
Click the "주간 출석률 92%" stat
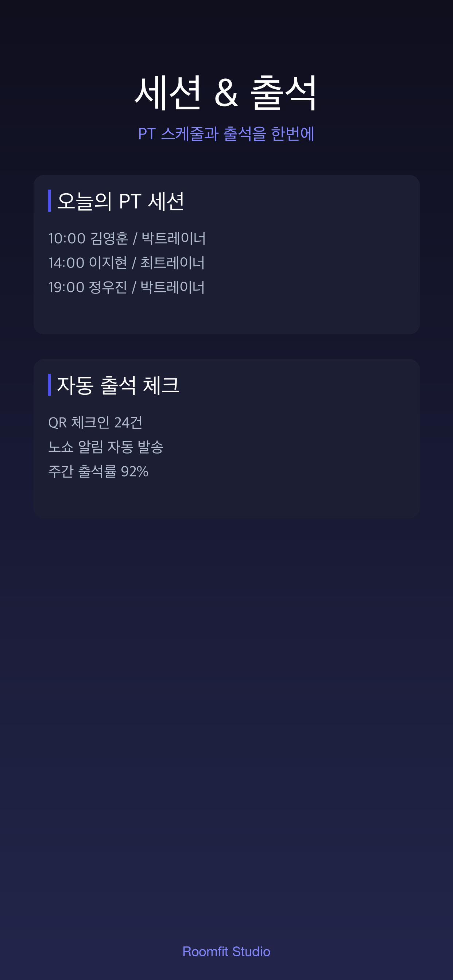pos(98,471)
